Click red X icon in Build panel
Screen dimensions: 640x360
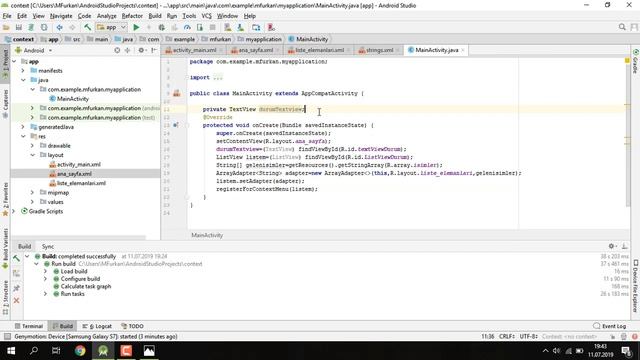(x=16, y=301)
